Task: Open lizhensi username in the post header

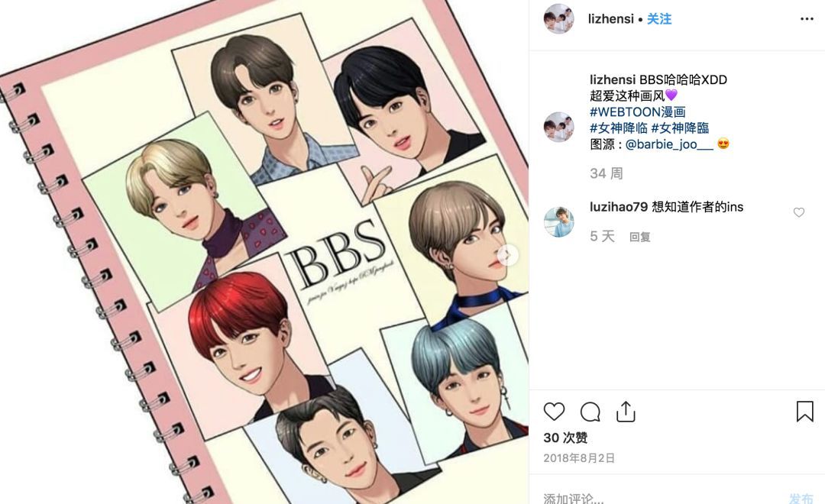Action: pos(611,19)
